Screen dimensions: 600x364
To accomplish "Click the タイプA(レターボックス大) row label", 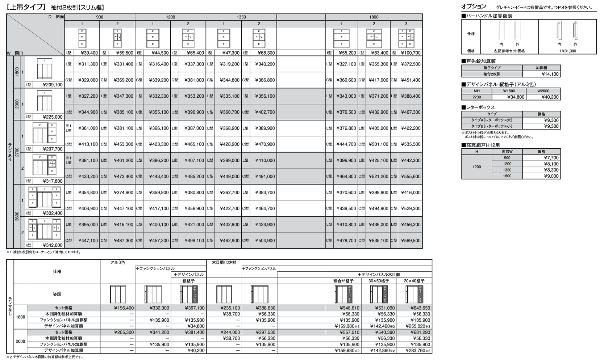I will point(492,120).
